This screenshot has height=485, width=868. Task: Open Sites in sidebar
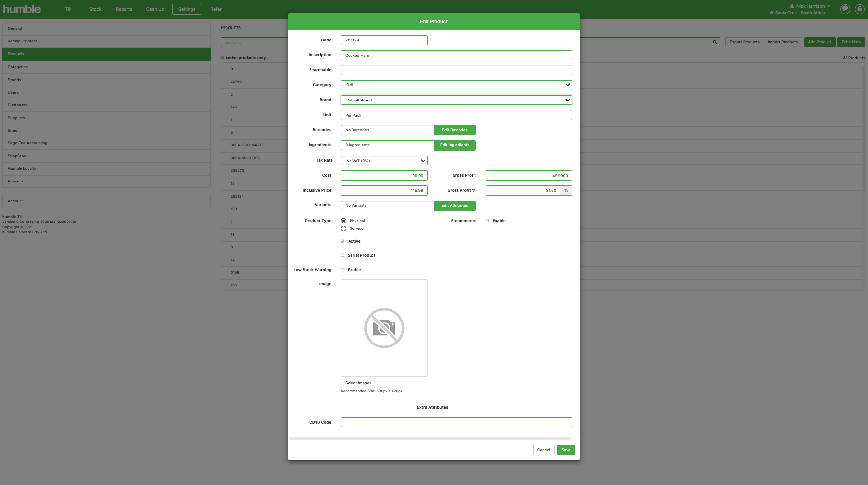pos(106,130)
